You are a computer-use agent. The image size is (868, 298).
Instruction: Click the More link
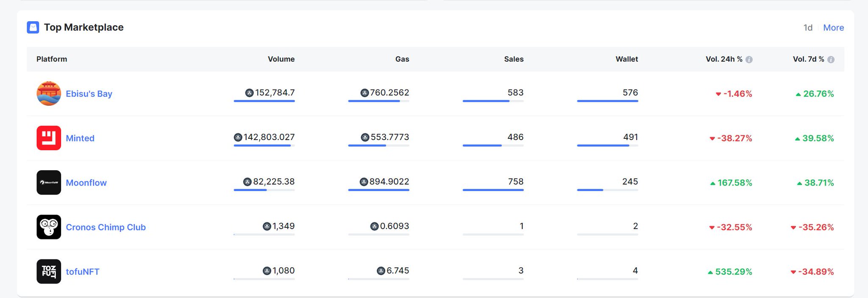tap(833, 28)
